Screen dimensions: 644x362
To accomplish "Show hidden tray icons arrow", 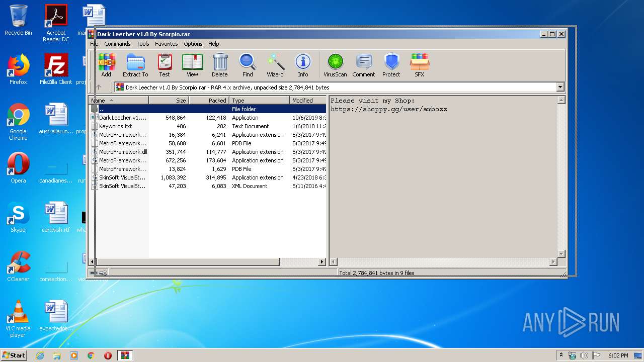I will pos(561,355).
